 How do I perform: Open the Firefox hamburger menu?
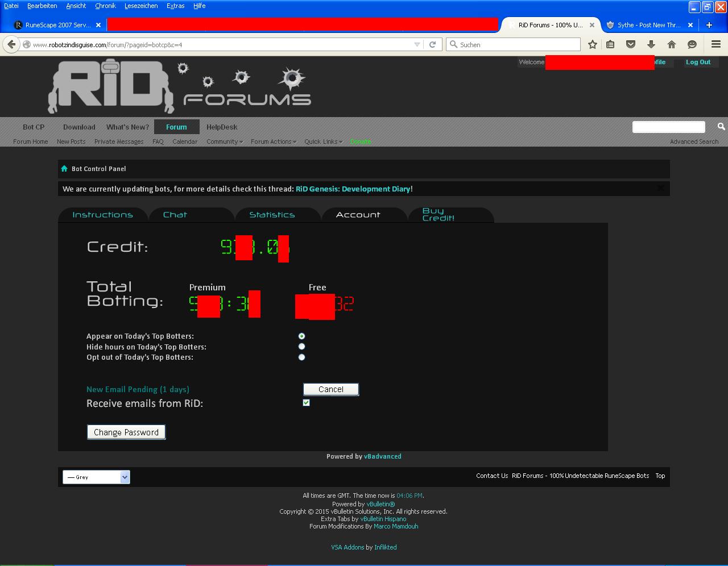pos(716,44)
